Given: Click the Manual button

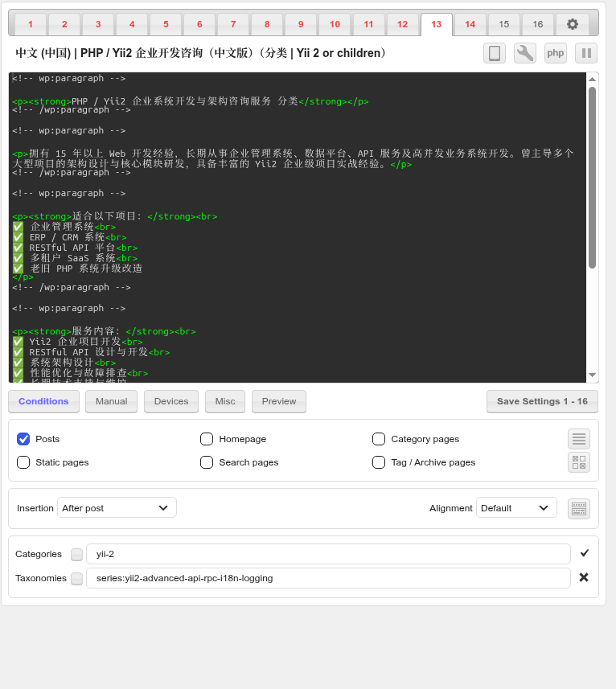Looking at the screenshot, I should pyautogui.click(x=111, y=401).
